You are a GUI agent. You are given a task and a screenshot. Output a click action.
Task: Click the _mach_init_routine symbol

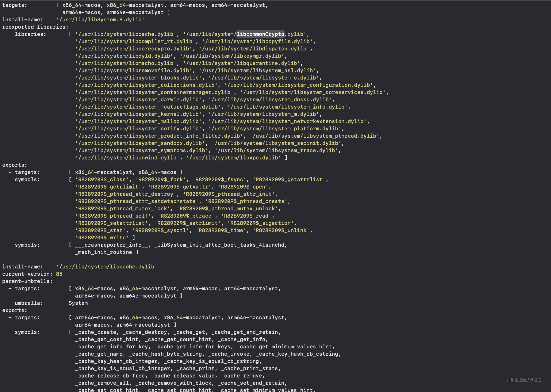click(103, 252)
